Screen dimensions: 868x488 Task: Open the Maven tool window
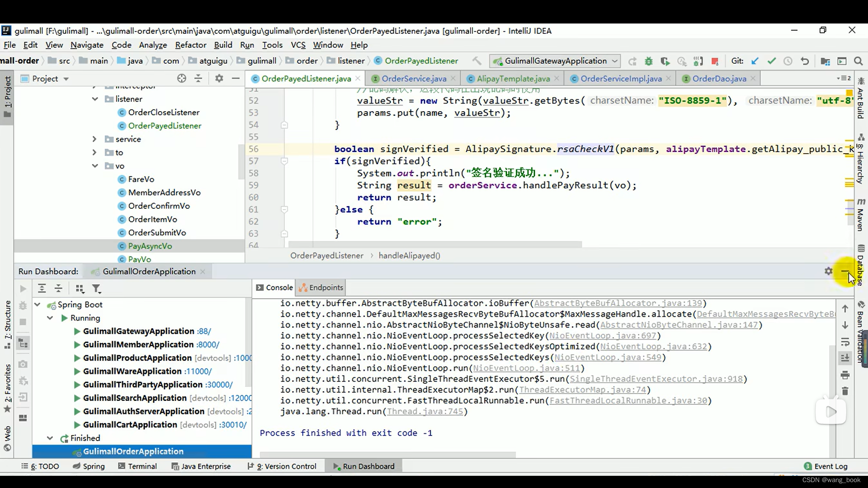(x=861, y=215)
